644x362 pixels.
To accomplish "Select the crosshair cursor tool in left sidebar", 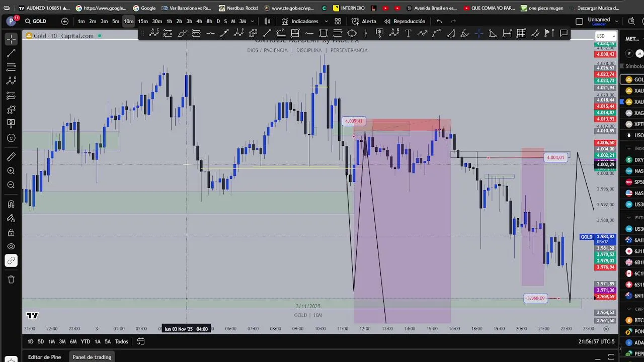I will tap(11, 39).
